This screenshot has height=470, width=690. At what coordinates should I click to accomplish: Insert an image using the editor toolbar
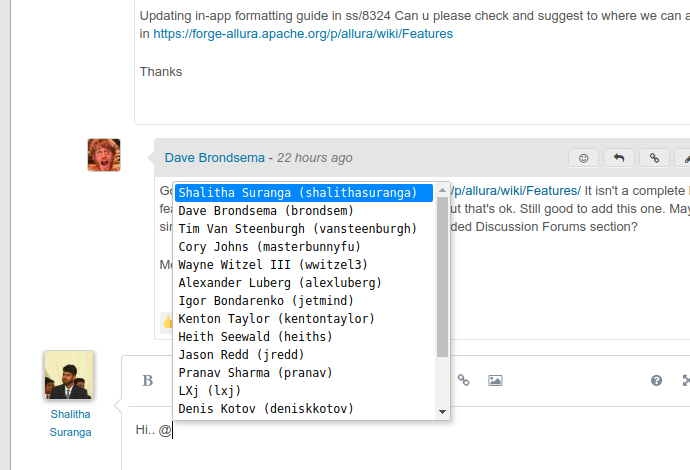495,380
